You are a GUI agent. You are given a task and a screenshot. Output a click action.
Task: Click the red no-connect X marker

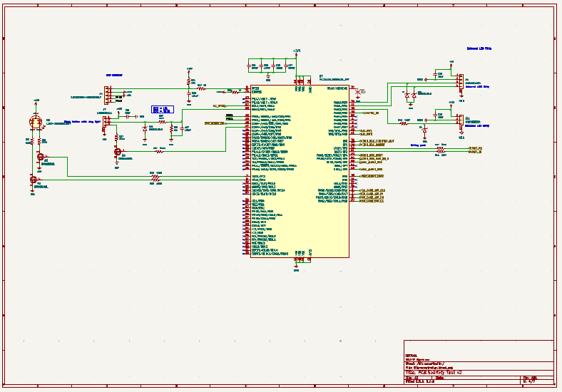pyautogui.click(x=357, y=91)
